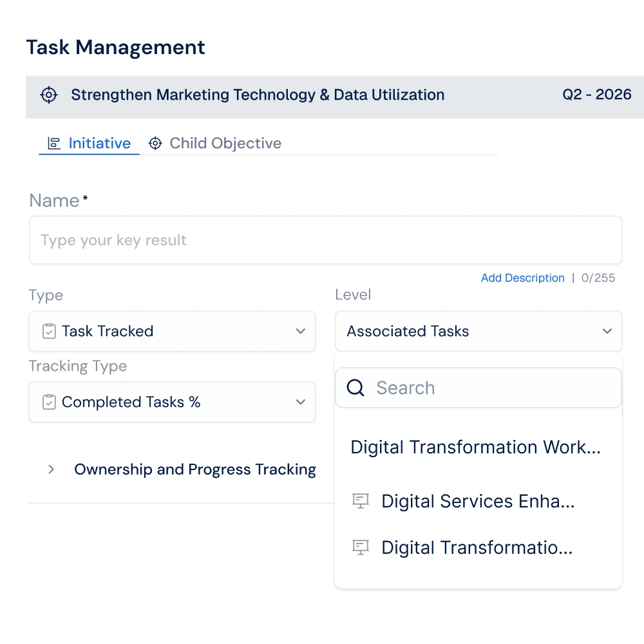The width and height of the screenshot is (644, 644).
Task: Click the chevron on Associated Tasks dropdown
Action: tap(607, 331)
